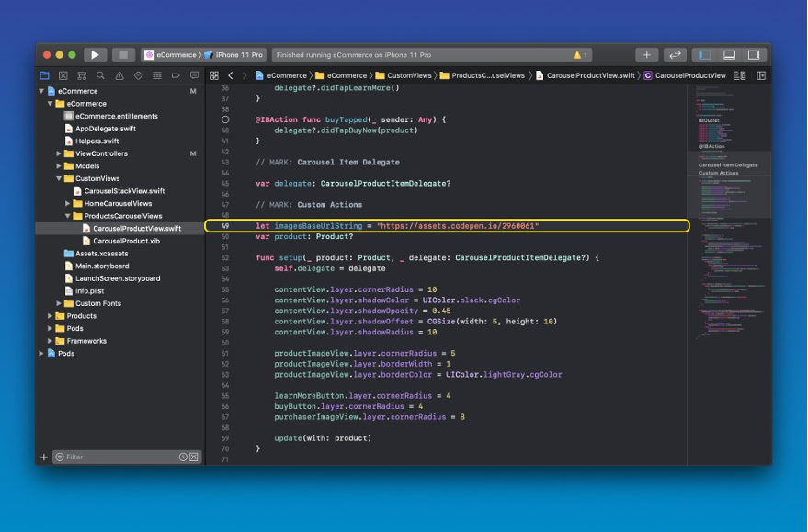Open the Issue navigator warning icon
Screen dimensions: 808x532
119,75
